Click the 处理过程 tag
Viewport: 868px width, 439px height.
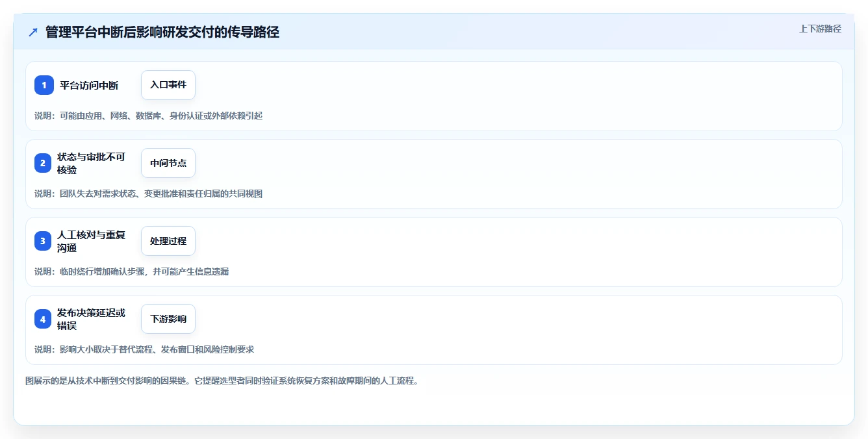pos(168,241)
